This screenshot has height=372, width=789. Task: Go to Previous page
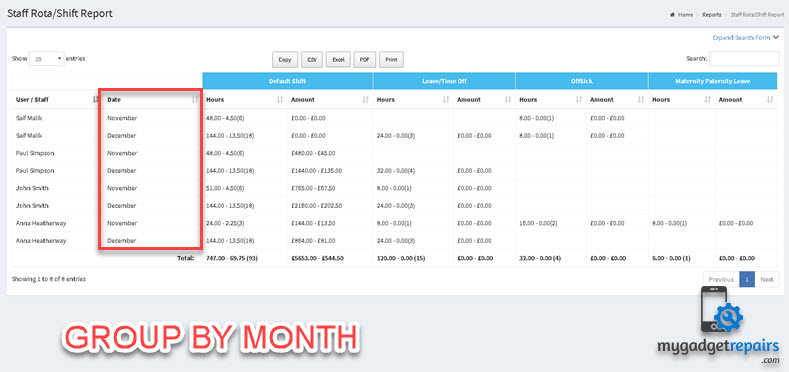click(x=721, y=279)
